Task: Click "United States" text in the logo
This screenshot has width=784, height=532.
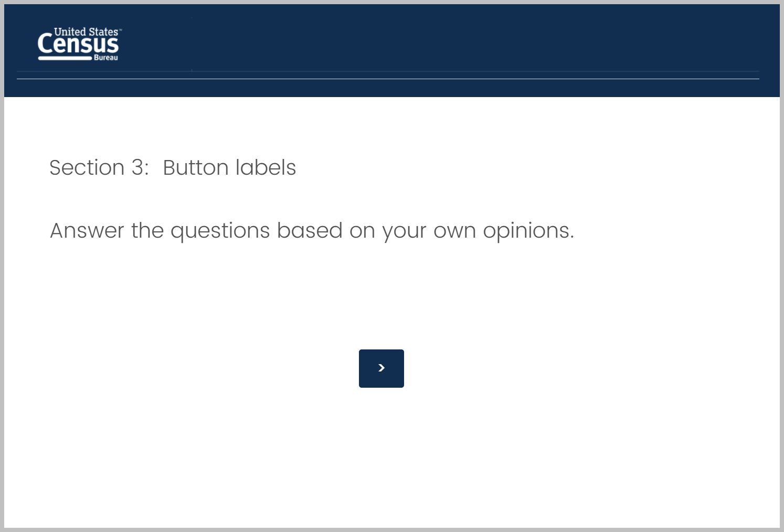Action: (86, 32)
